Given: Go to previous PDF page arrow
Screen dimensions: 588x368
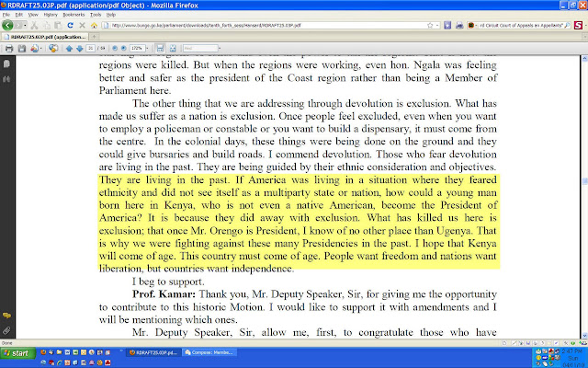Looking at the screenshot, I should pos(69,49).
